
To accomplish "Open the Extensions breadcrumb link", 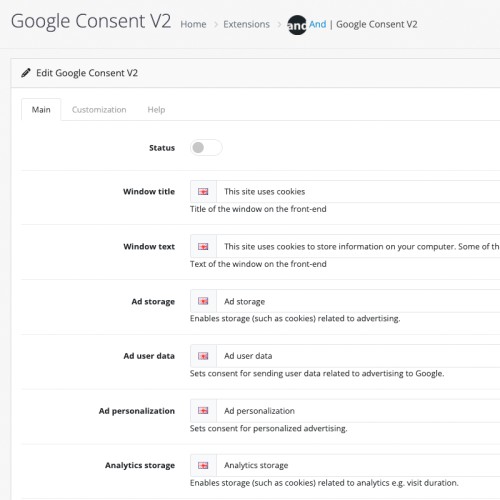I will tap(246, 24).
